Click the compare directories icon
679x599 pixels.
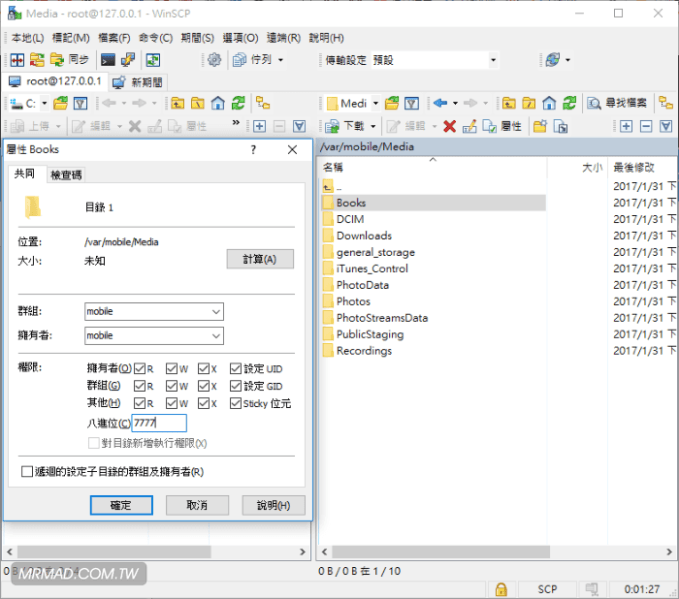(17, 60)
